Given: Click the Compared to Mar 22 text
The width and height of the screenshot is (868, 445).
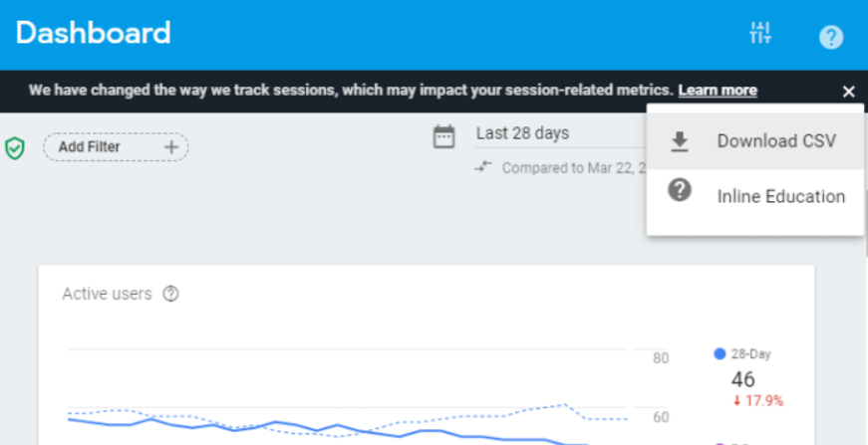Looking at the screenshot, I should pyautogui.click(x=574, y=168).
